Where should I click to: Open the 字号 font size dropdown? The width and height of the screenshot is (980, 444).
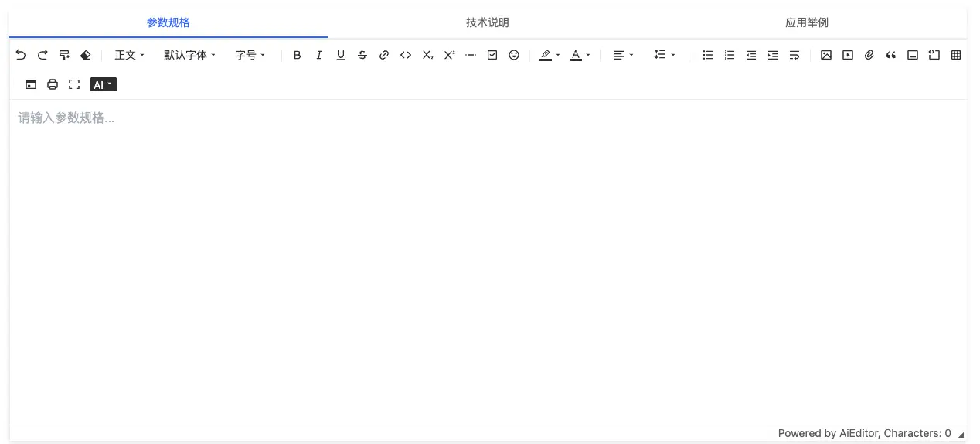(250, 55)
